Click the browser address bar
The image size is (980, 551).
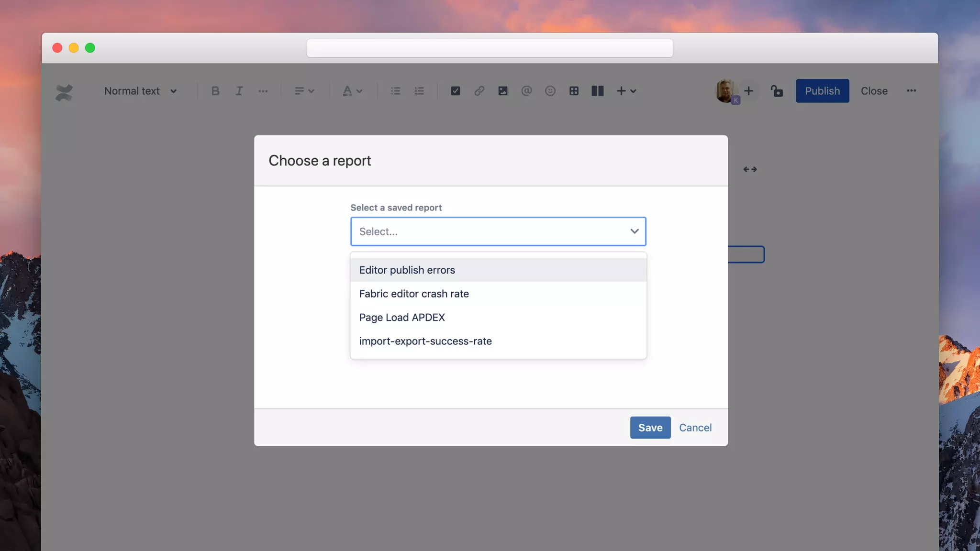(490, 48)
